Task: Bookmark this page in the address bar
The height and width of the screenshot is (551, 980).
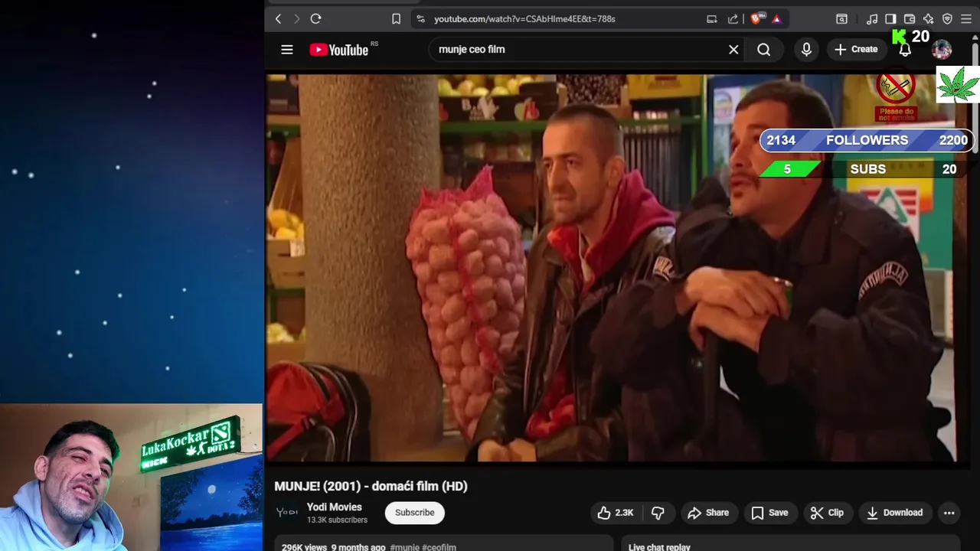Action: click(x=396, y=19)
